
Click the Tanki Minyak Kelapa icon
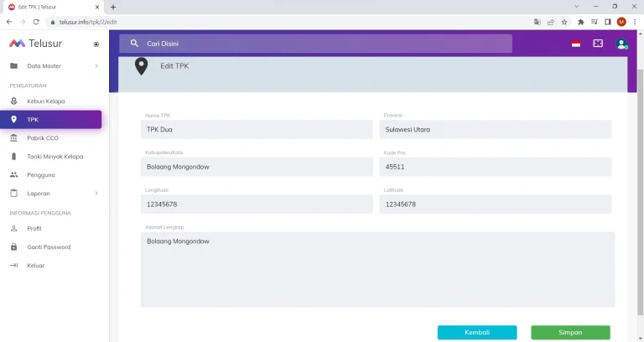point(14,157)
